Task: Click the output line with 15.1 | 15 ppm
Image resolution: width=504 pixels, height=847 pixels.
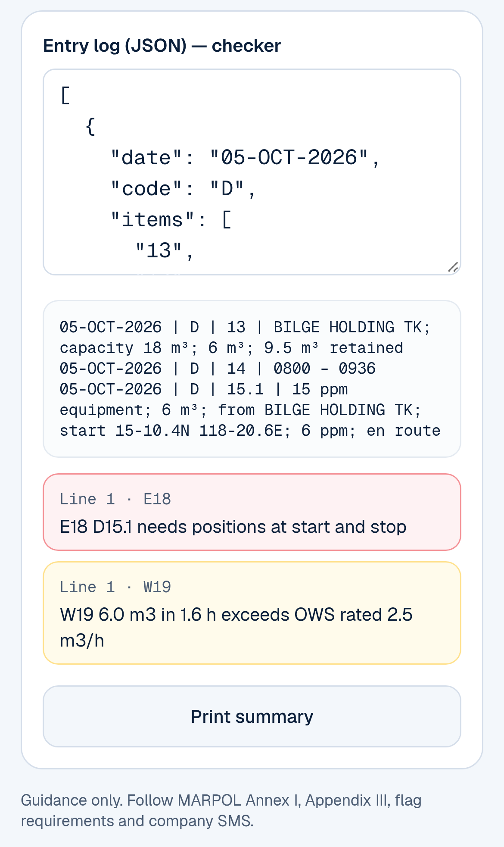Action: coord(204,389)
